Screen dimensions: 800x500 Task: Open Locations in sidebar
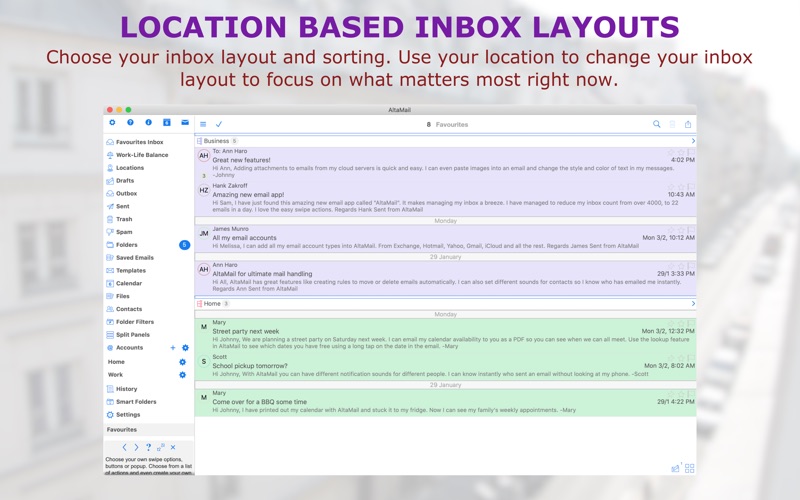tap(125, 167)
